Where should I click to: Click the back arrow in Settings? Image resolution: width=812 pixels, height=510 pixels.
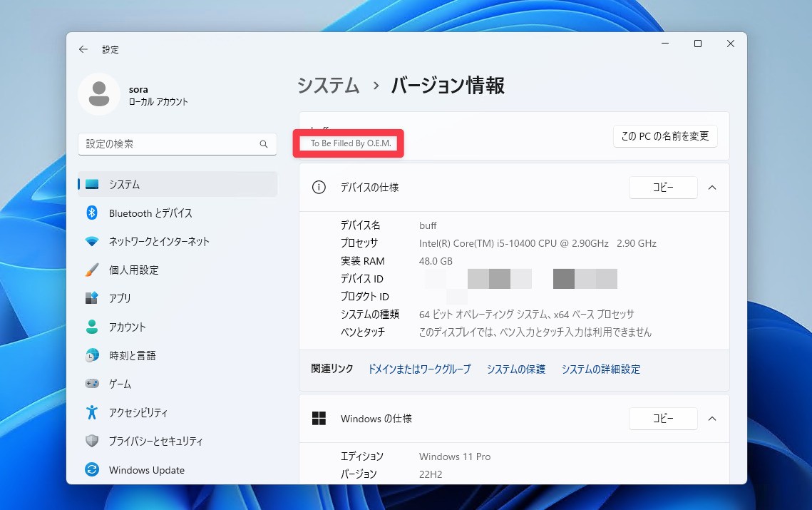83,49
